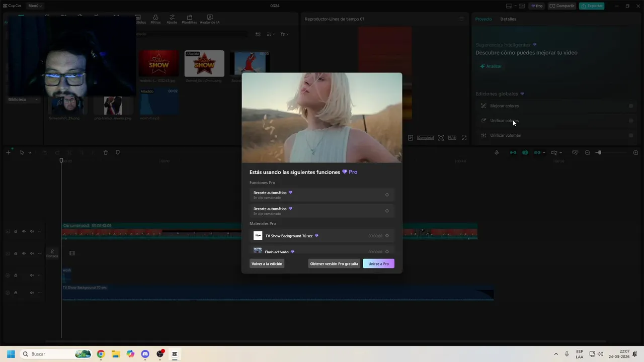Click the Pro badge in title bar

(x=537, y=6)
